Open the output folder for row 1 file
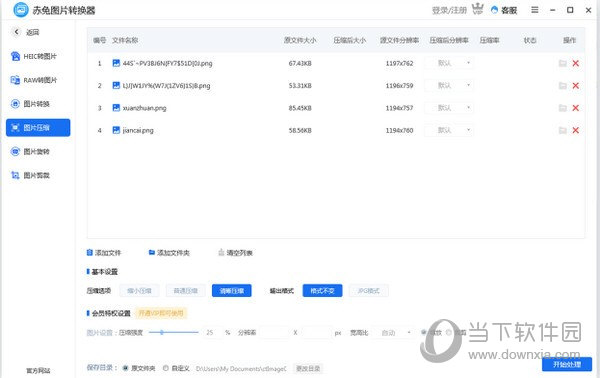The width and height of the screenshot is (600, 378). click(x=562, y=63)
